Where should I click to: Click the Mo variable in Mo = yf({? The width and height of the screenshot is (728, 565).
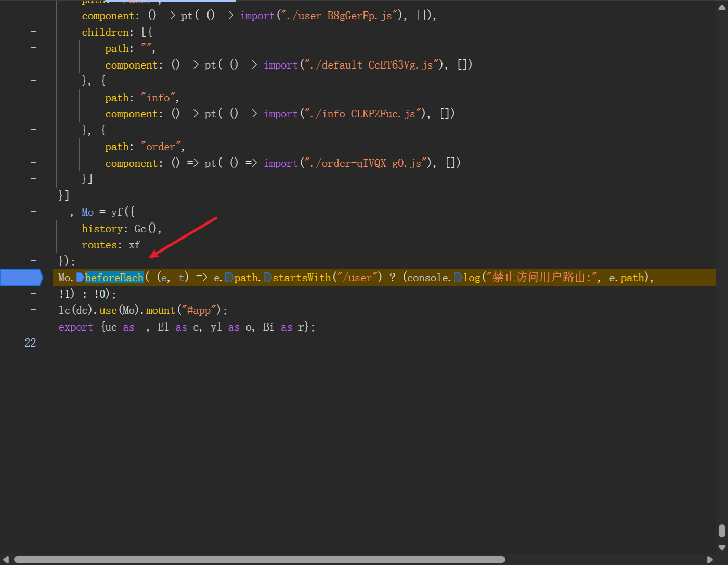87,212
